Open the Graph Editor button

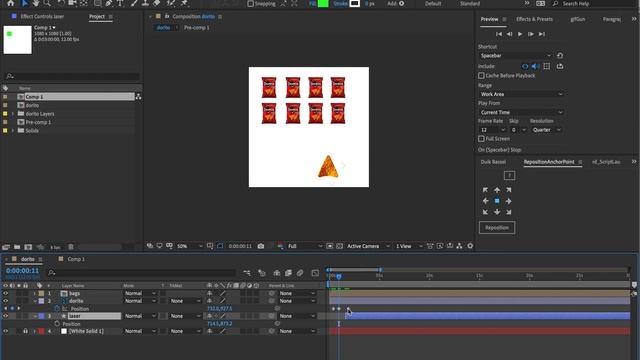[315, 273]
